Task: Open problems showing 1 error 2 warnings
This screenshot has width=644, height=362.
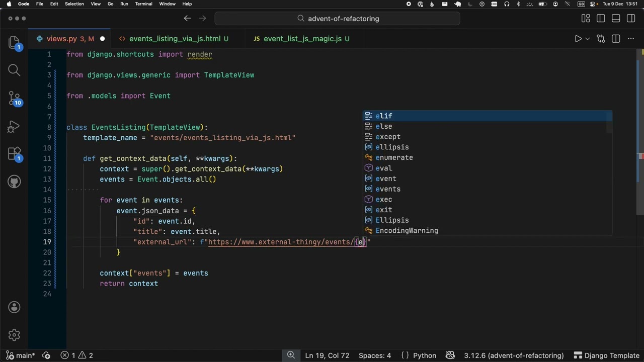Action: pos(77,355)
